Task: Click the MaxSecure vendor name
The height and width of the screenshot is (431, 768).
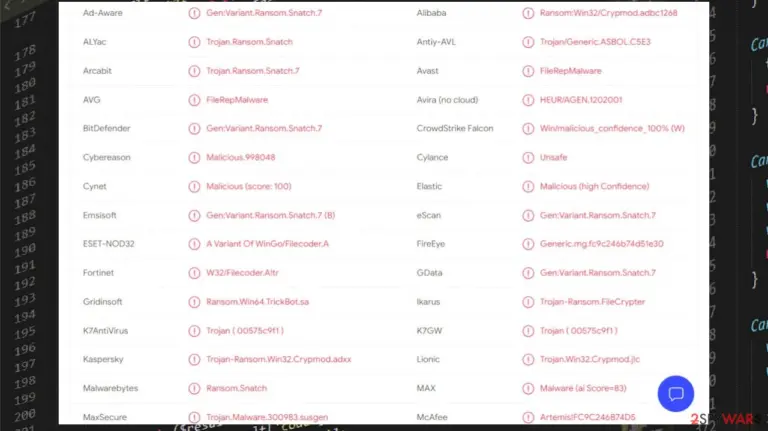Action: tap(105, 417)
